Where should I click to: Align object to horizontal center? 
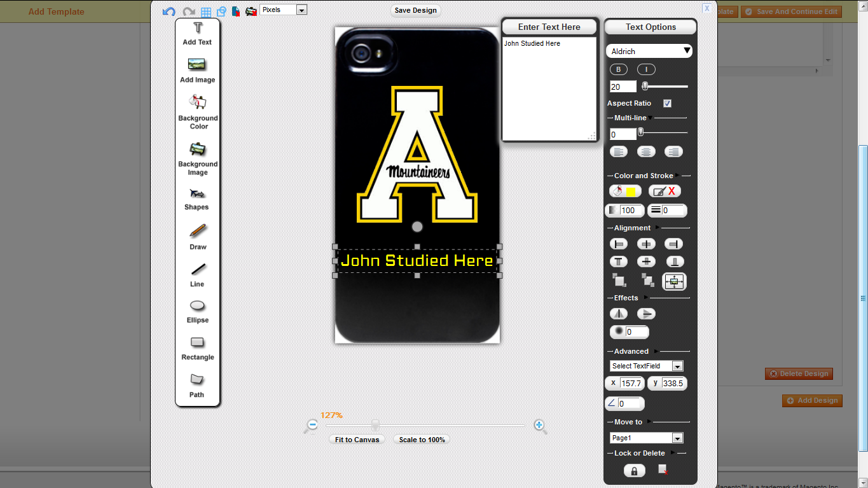click(x=646, y=244)
